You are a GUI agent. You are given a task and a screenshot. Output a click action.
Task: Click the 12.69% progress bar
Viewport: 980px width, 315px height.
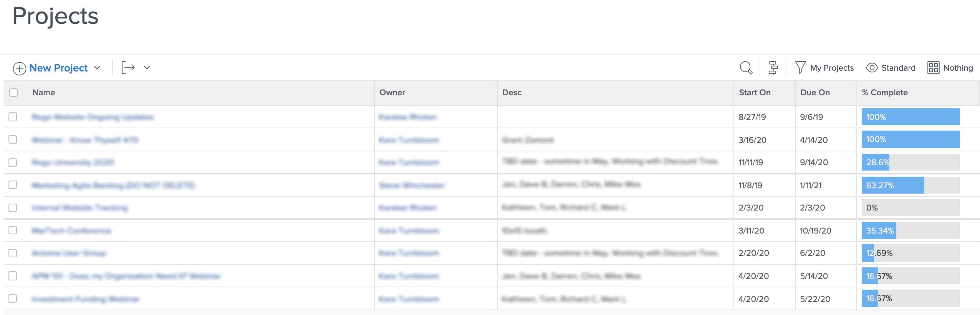[910, 253]
